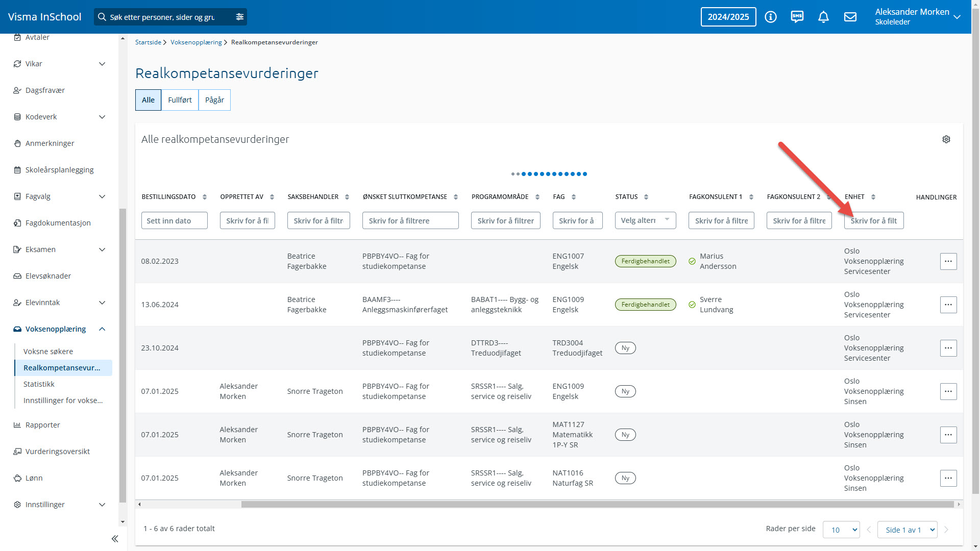Sort by Bestillingsdato column arrows
This screenshot has width=980, height=551.
(x=205, y=197)
